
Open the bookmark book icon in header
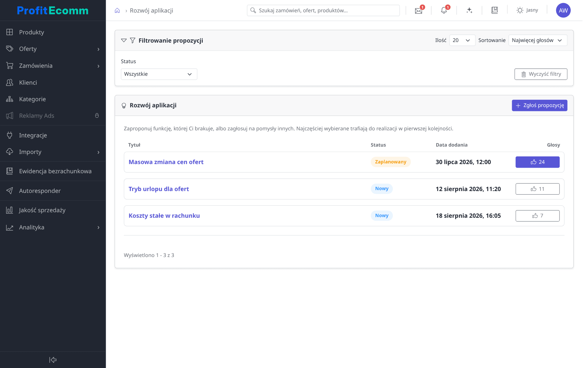coord(495,10)
